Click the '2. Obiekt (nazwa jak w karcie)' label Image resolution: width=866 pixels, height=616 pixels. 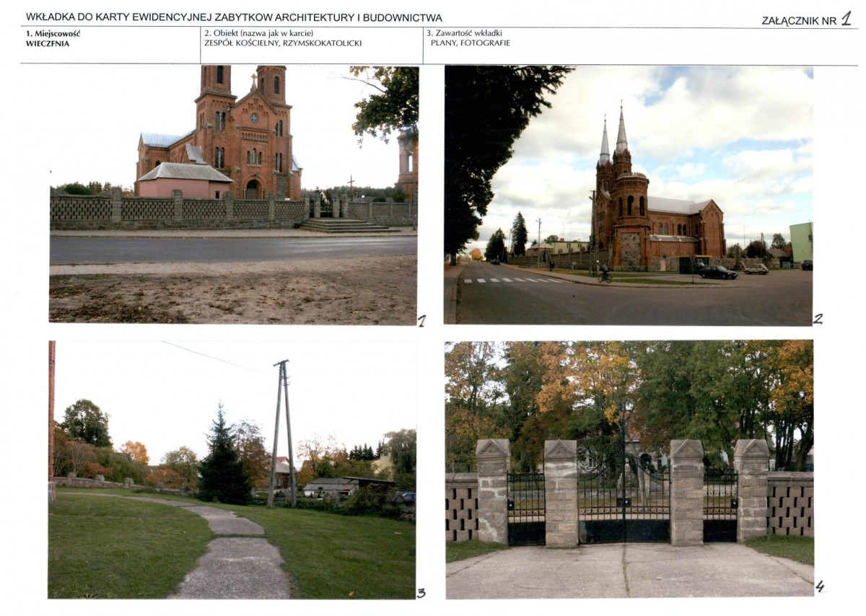coord(258,33)
